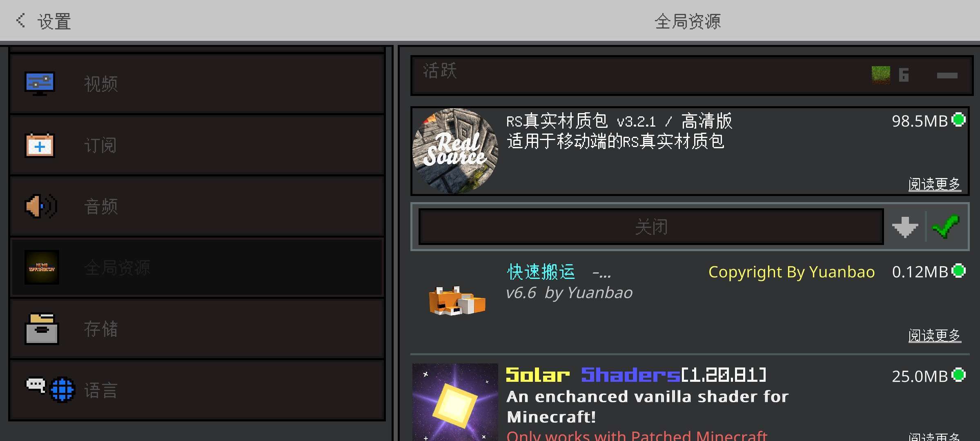This screenshot has width=980, height=441.
Task: Move RS pack down with arrow
Action: pos(905,227)
